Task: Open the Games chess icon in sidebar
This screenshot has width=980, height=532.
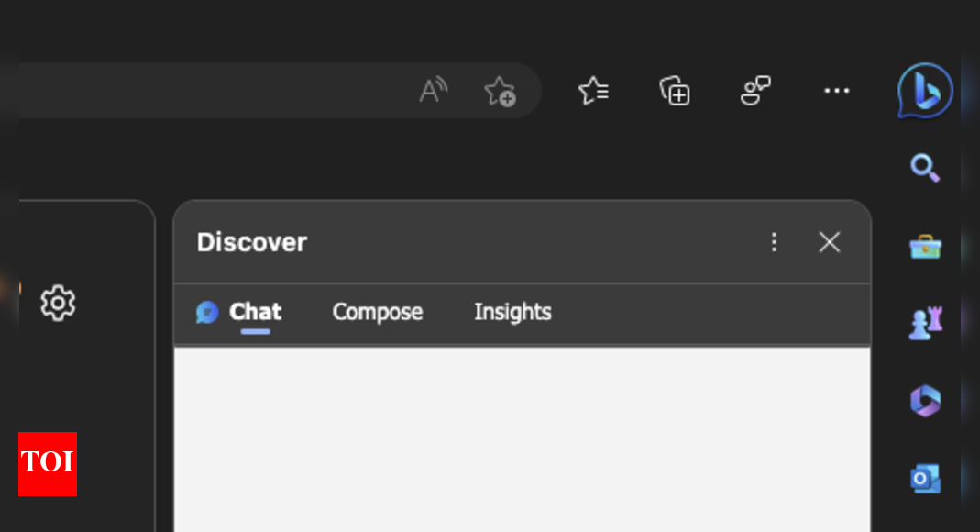Action: (924, 324)
